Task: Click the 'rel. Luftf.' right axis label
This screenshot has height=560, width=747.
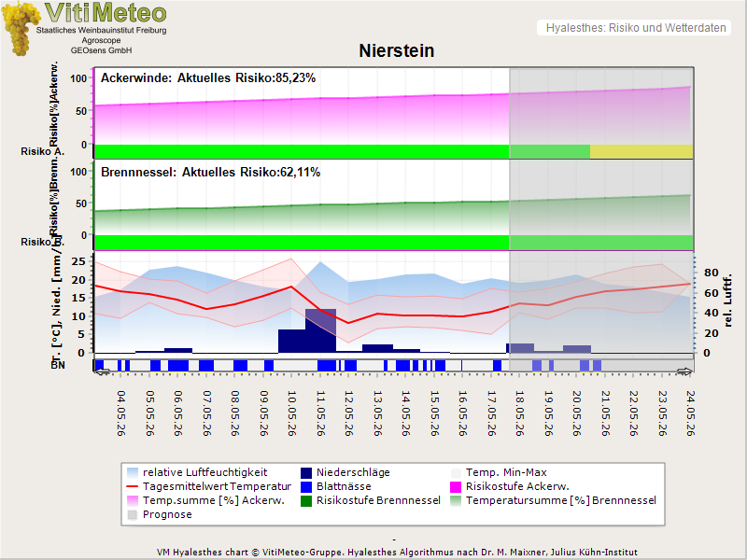Action: click(x=727, y=301)
